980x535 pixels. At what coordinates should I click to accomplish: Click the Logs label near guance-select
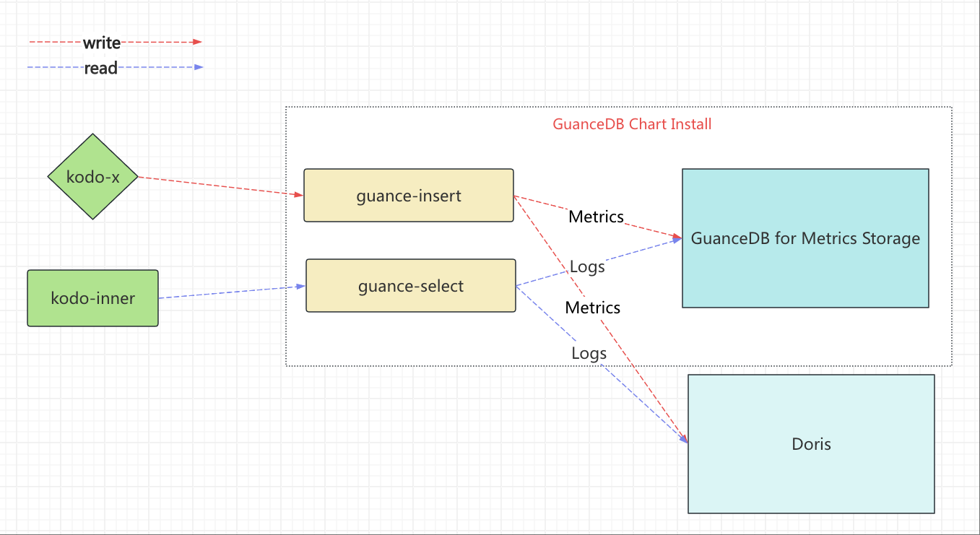tap(586, 267)
